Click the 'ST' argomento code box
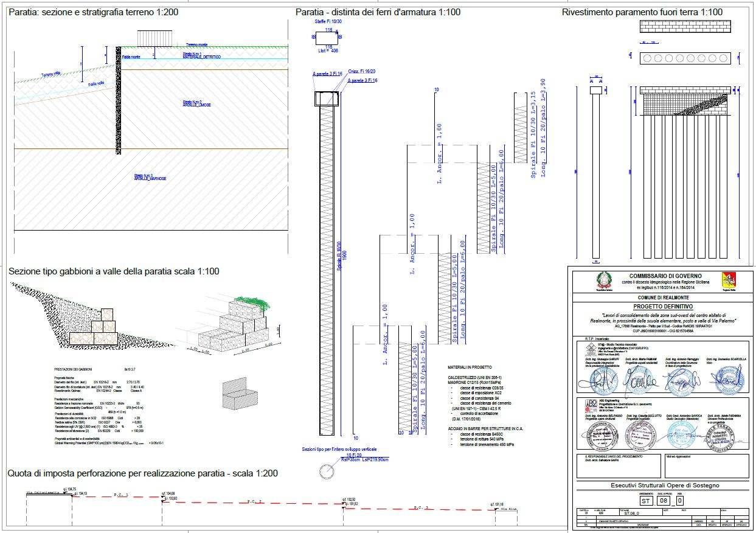The width and height of the screenshot is (756, 533). [647, 500]
